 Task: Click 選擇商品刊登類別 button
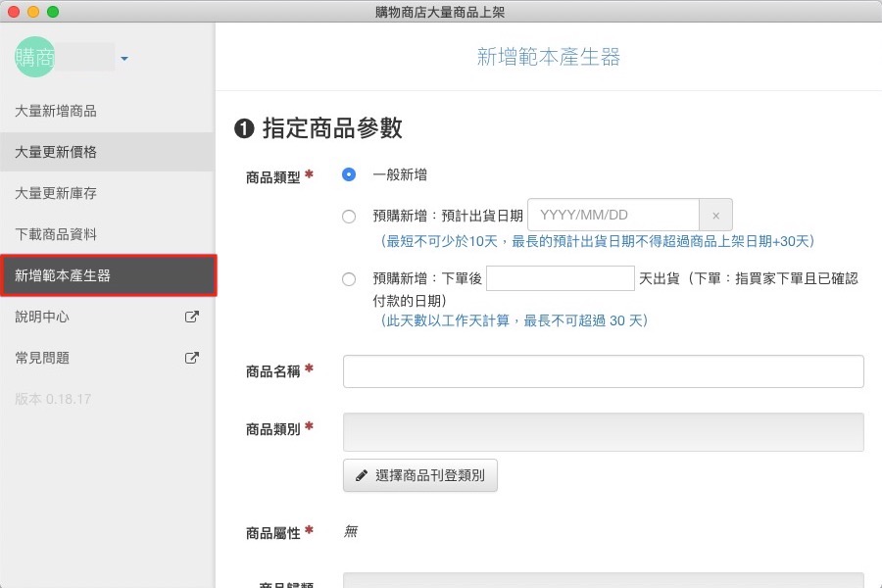tap(420, 475)
